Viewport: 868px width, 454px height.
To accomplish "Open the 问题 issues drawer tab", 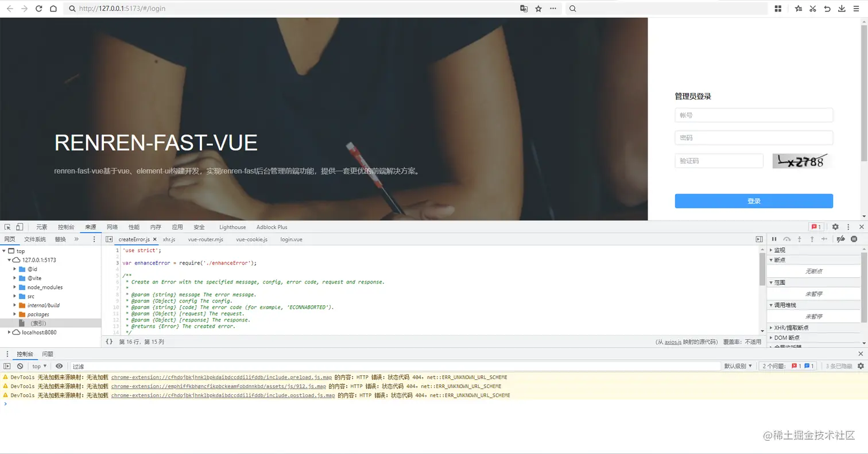I will click(x=48, y=354).
